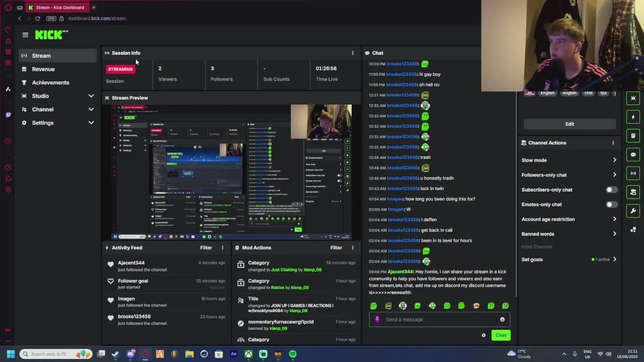Click brooko123456 in Activity Feed
Image resolution: width=644 pixels, height=362 pixels.
click(134, 317)
